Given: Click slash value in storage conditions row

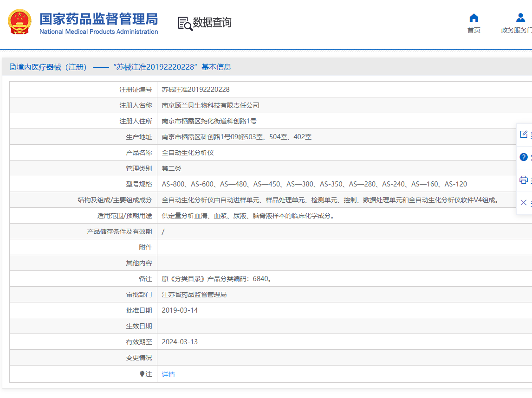Looking at the screenshot, I should coord(163,231).
